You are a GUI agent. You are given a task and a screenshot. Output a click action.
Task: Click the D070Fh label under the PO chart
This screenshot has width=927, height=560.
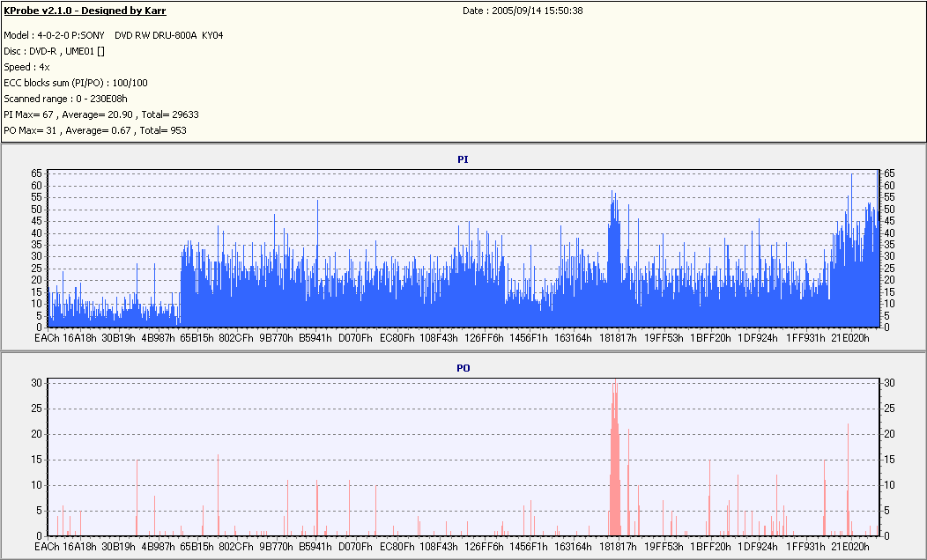click(x=355, y=547)
